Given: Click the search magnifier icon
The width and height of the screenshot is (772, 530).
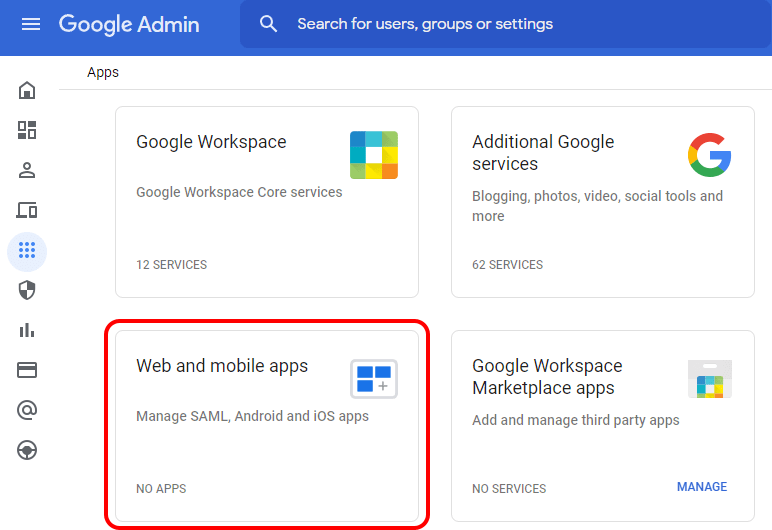Looking at the screenshot, I should 268,24.
